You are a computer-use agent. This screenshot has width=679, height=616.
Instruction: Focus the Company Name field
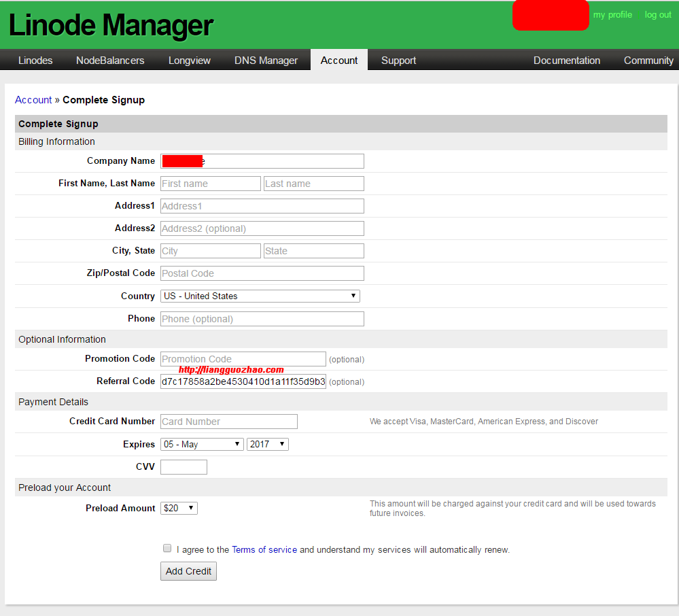[262, 161]
